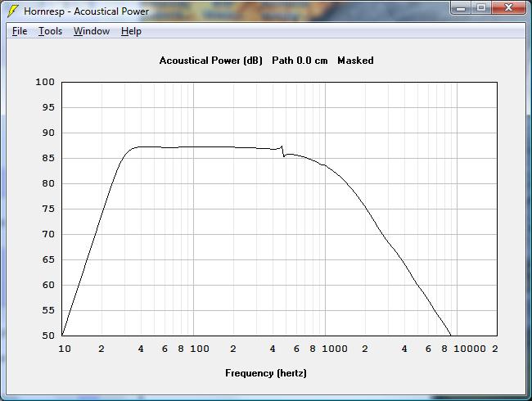Open the Help menu
The width and height of the screenshot is (532, 401).
coord(131,31)
